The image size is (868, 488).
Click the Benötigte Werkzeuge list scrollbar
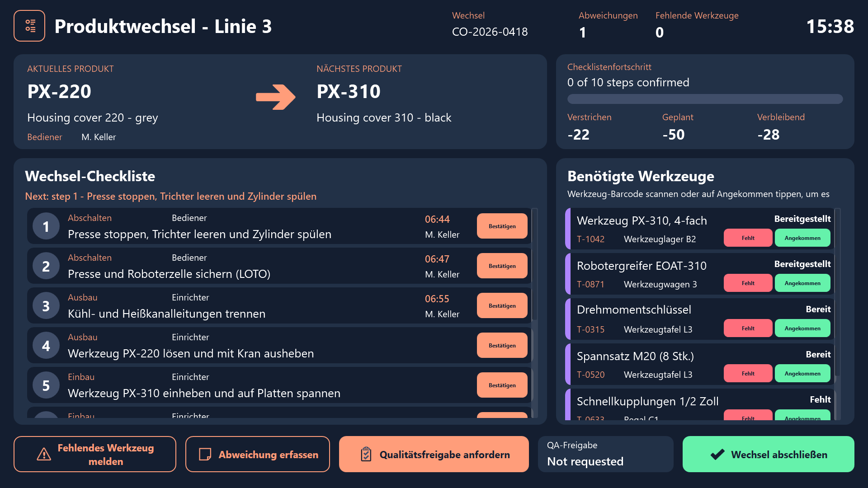point(837,314)
